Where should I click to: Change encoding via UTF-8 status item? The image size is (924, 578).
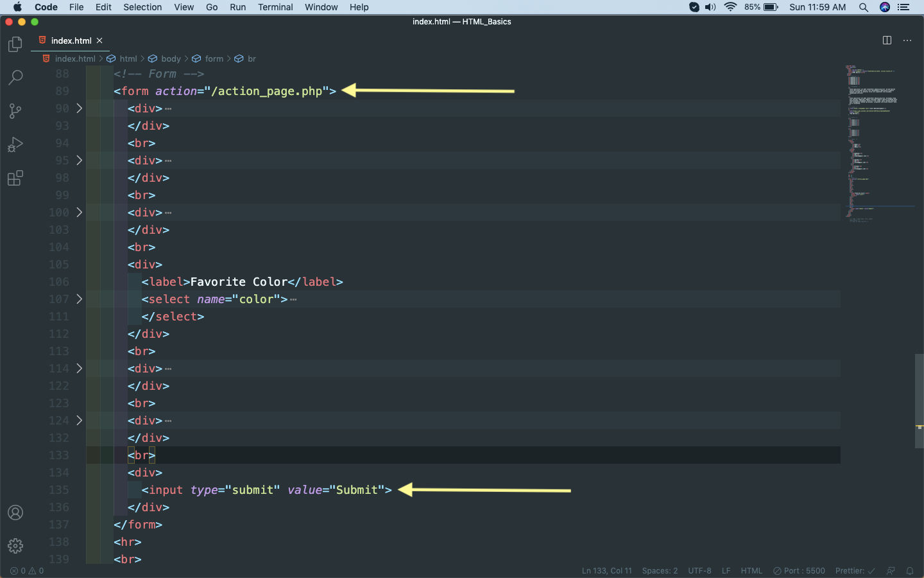pyautogui.click(x=699, y=571)
